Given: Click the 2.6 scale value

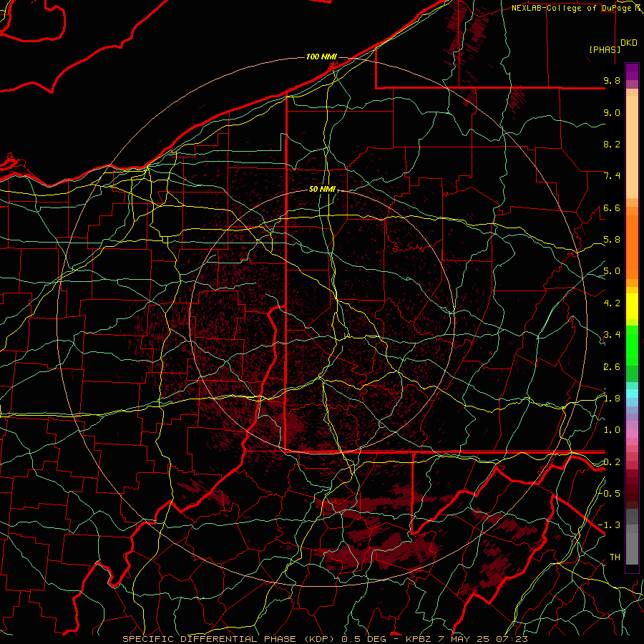Looking at the screenshot, I should coord(612,367).
